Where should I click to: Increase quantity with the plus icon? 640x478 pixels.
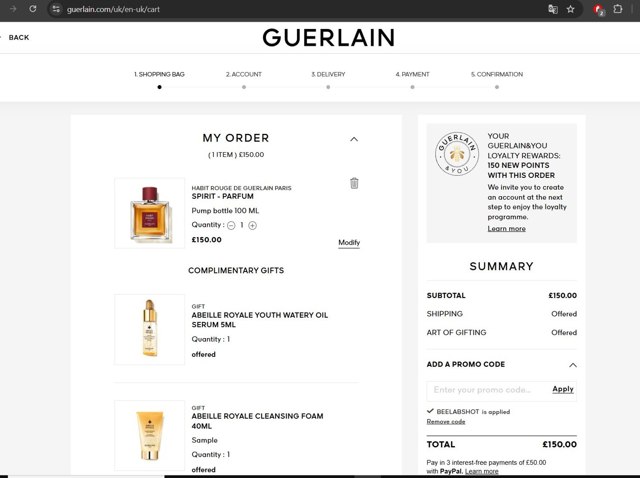252,225
